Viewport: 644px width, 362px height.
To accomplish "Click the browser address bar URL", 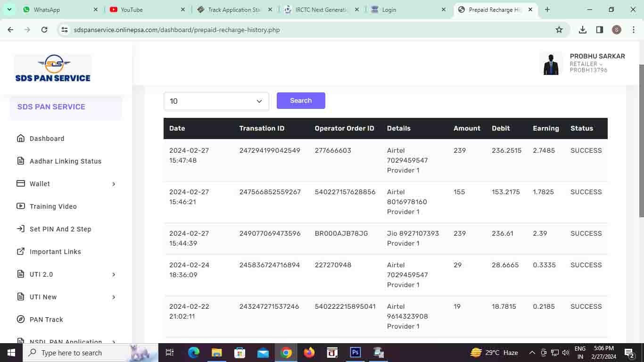I will (177, 30).
